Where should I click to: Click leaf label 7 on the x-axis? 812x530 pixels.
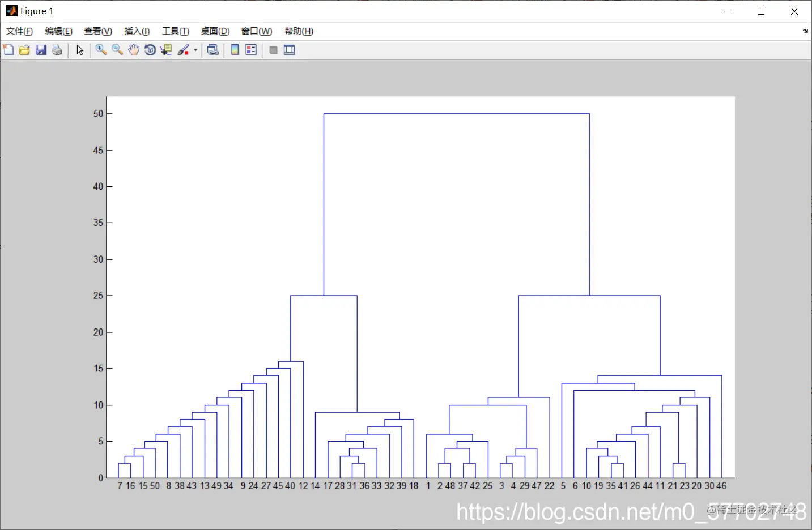(x=120, y=486)
